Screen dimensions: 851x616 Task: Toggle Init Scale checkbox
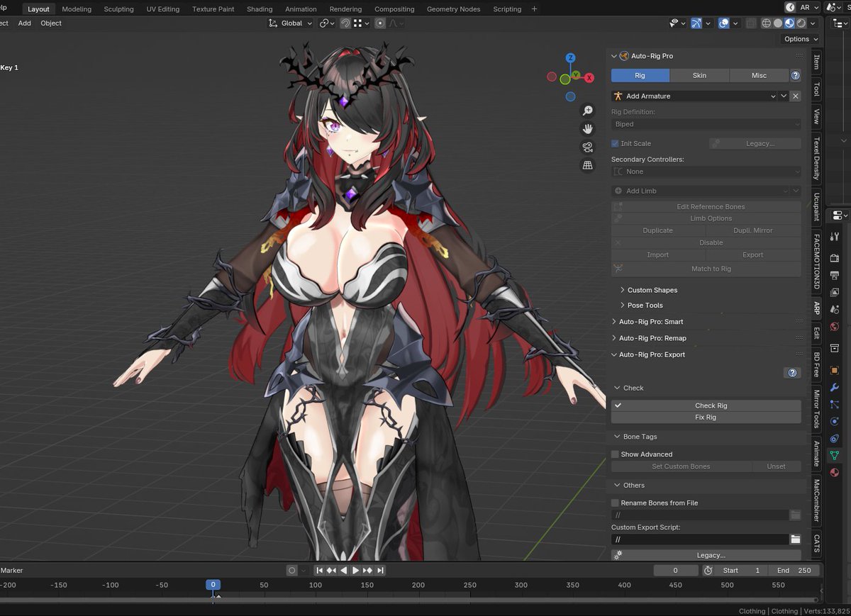615,143
